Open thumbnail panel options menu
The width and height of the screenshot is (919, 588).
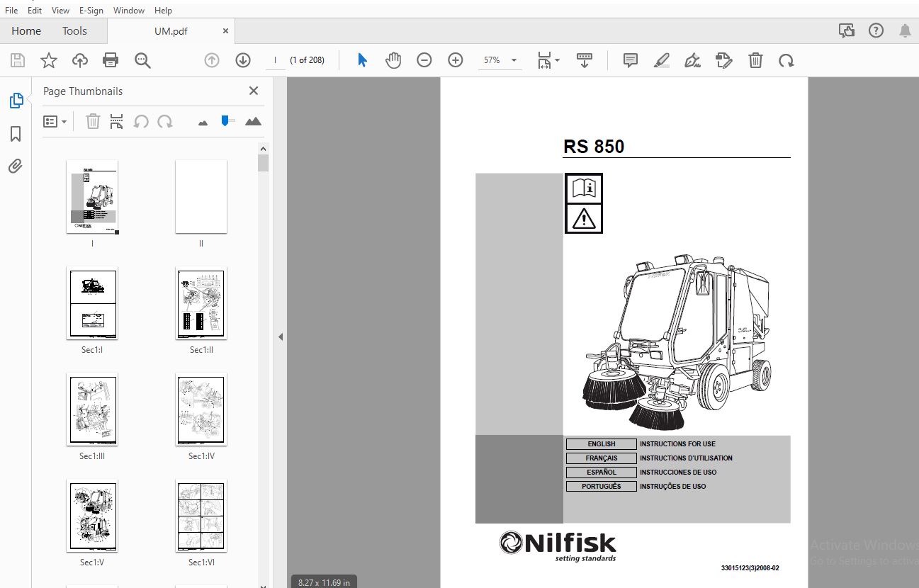pos(55,122)
